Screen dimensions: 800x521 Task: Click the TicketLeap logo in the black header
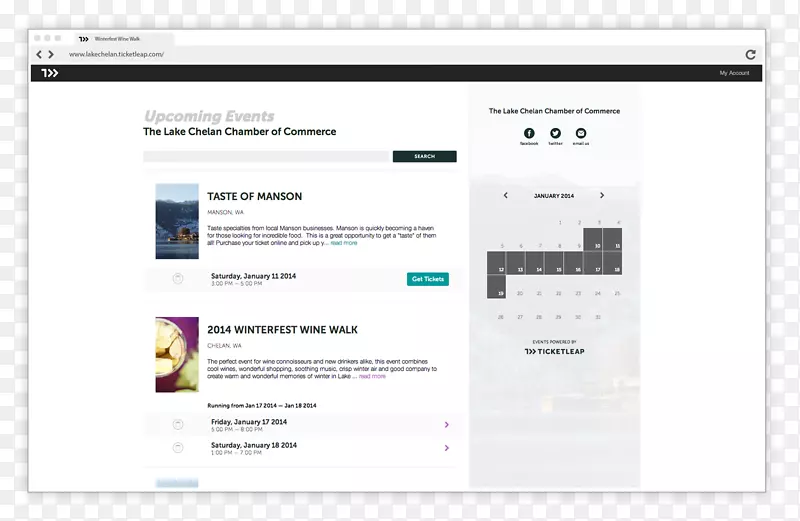click(50, 73)
